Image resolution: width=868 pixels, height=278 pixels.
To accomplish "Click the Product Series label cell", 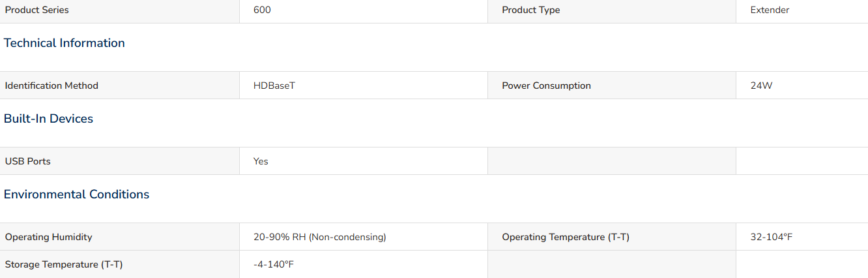I will click(120, 10).
